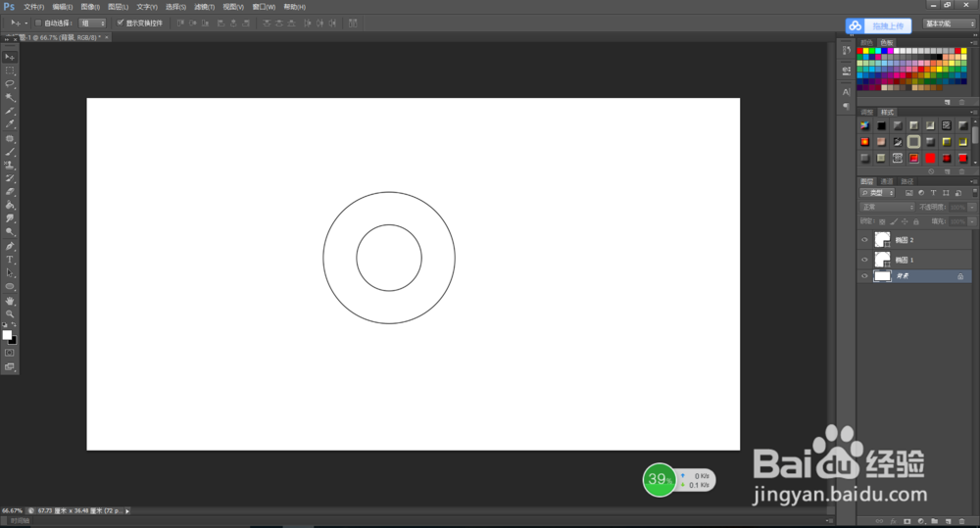
Task: Switch to the 路径 tab
Action: 906,182
